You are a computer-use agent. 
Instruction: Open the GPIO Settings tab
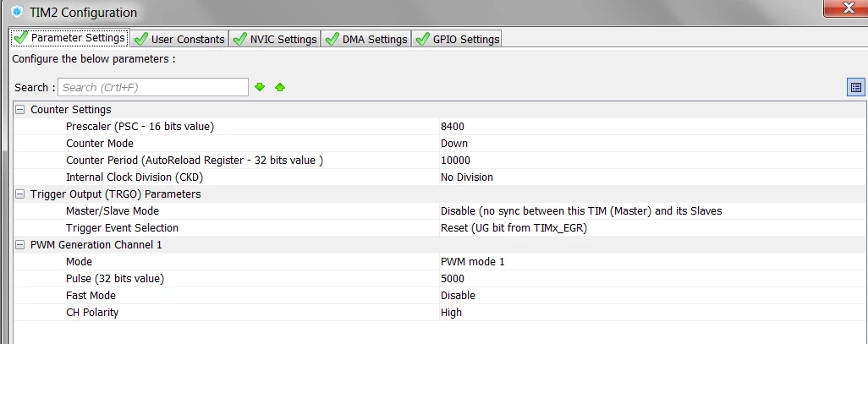click(457, 39)
